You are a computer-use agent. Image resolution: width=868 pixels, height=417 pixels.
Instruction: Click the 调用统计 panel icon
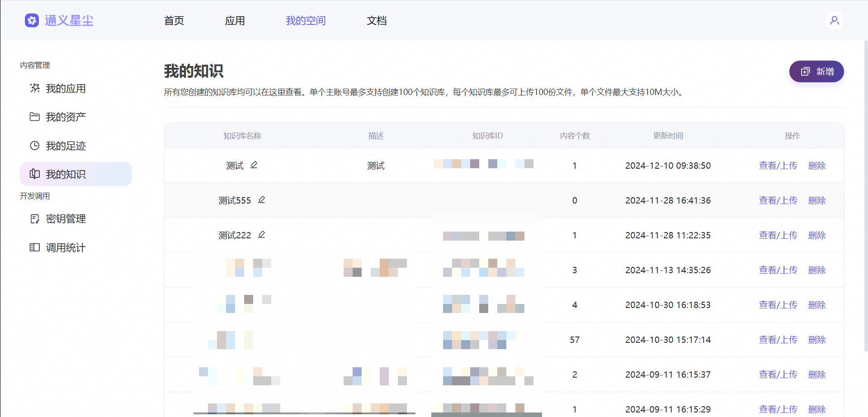(x=35, y=247)
